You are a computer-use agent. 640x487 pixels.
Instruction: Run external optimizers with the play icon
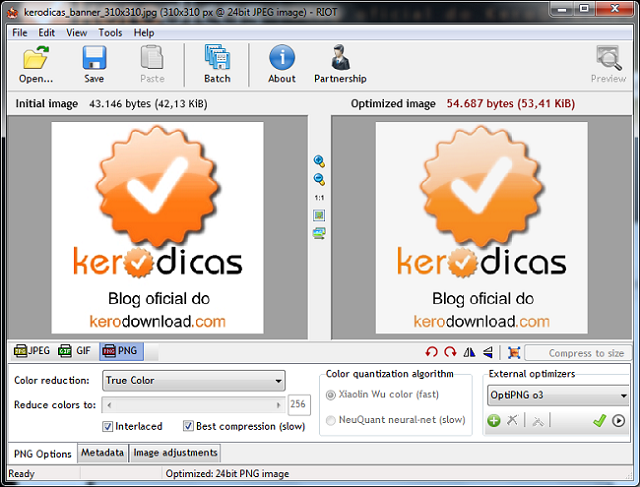618,420
